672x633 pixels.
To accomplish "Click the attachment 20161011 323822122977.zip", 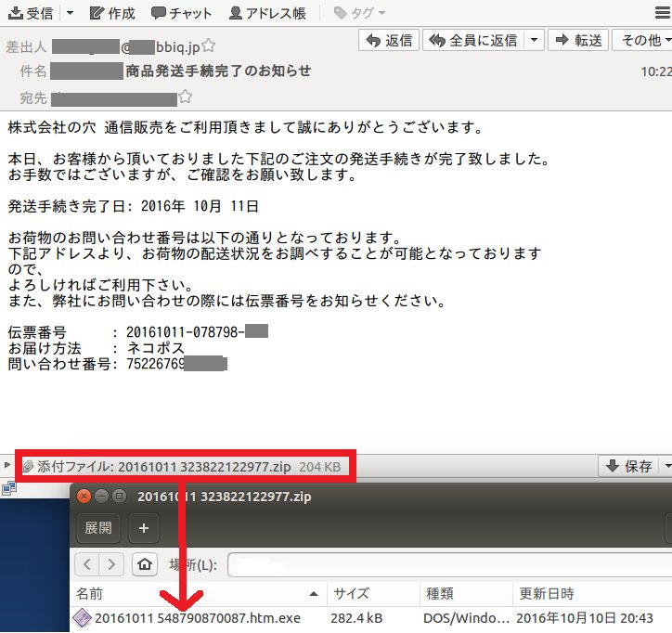I will pyautogui.click(x=204, y=466).
